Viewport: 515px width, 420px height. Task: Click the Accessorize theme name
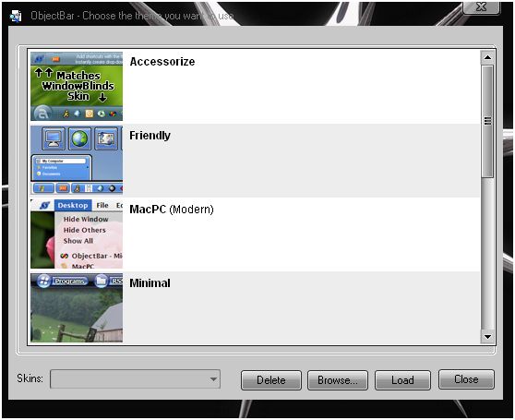(162, 62)
